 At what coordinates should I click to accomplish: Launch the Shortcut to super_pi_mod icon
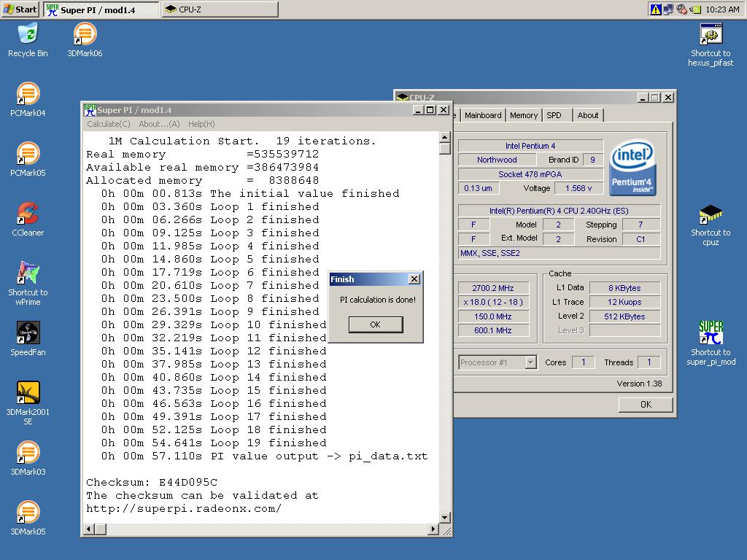(711, 343)
